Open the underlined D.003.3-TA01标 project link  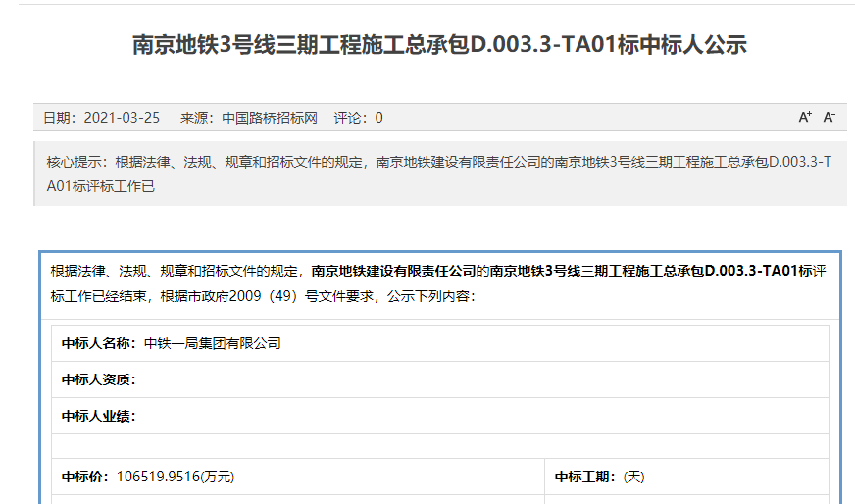[651, 271]
